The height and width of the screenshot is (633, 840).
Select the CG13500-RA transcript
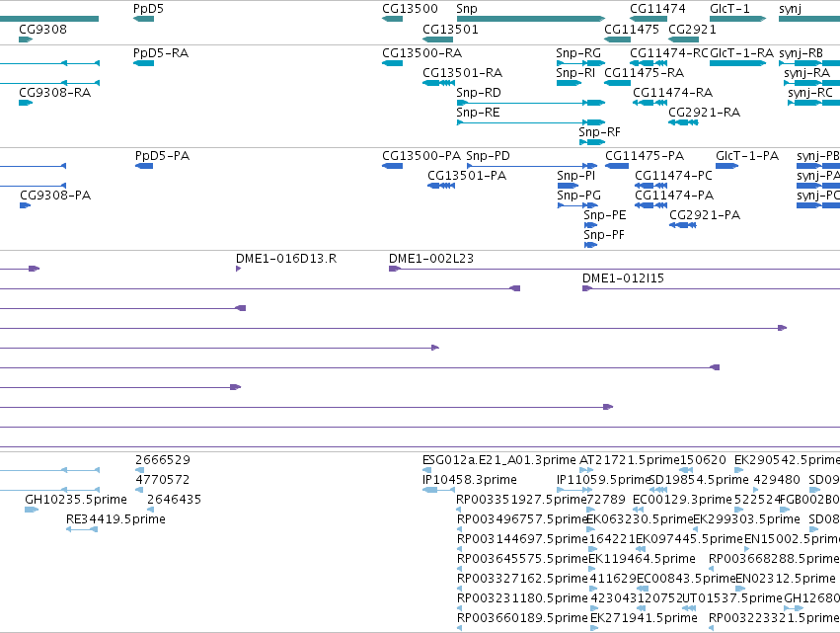click(392, 63)
